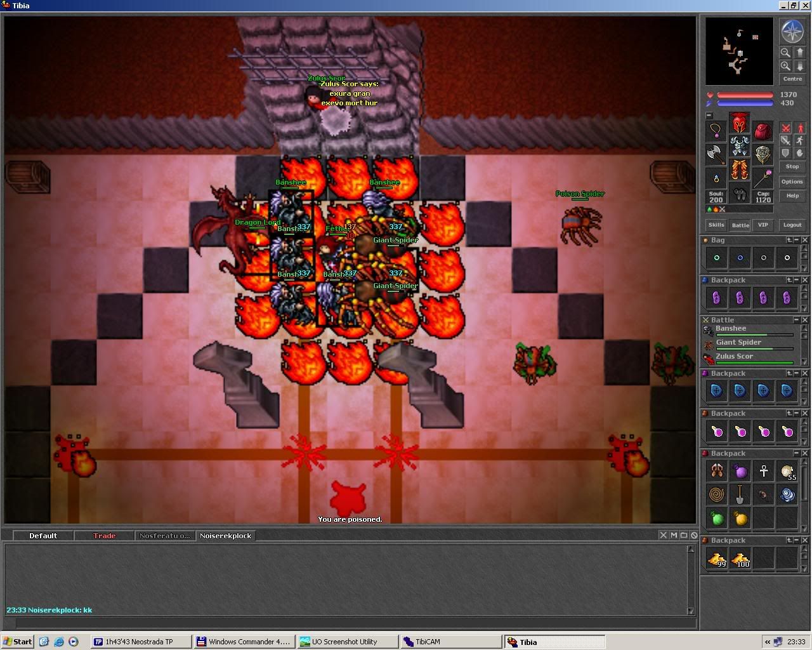Pick the shovel in backpack

[740, 495]
